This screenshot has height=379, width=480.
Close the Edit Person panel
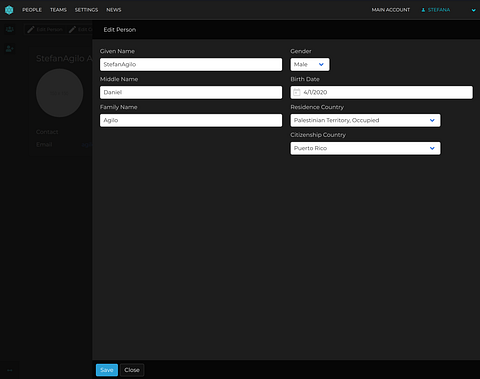[132, 370]
